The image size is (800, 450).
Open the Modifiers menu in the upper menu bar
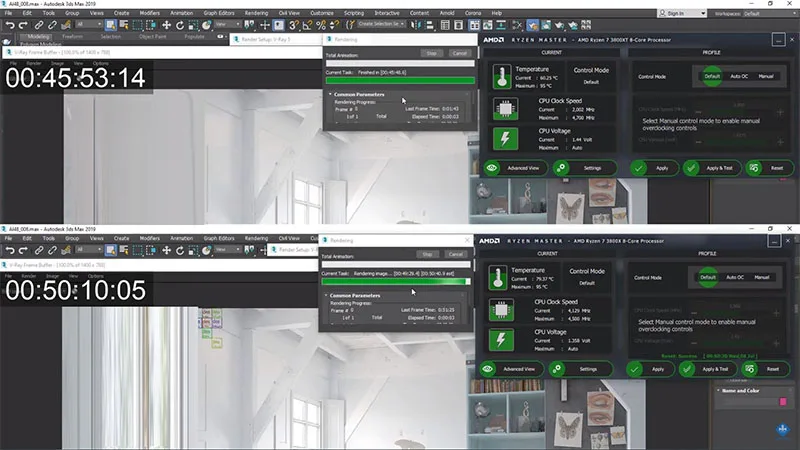tap(149, 13)
